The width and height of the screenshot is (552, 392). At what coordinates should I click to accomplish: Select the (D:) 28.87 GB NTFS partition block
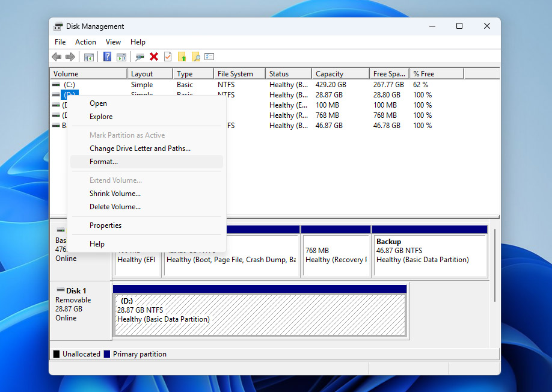click(x=260, y=310)
